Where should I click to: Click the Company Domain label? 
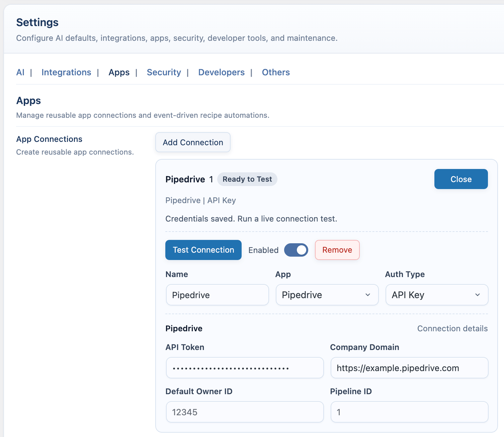click(x=365, y=347)
